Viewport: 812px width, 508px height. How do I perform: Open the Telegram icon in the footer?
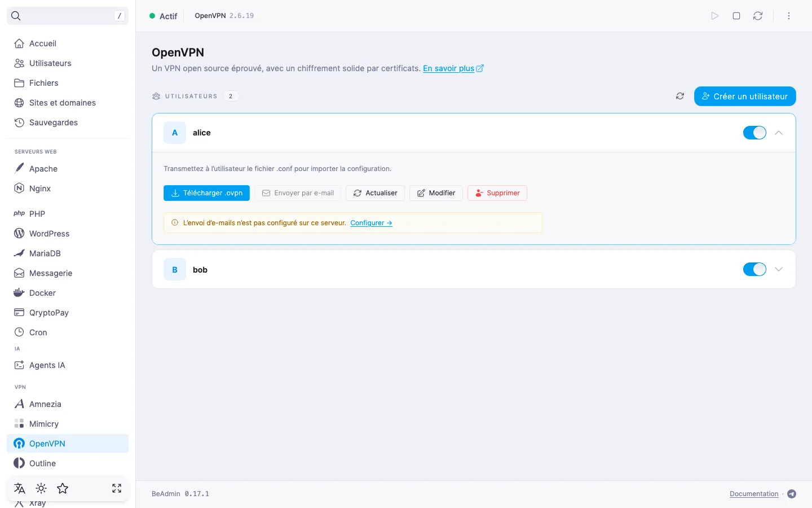click(792, 494)
